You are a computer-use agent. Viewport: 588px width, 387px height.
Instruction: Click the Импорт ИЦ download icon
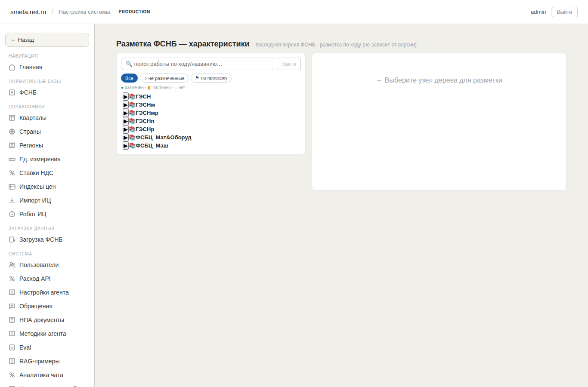click(x=12, y=200)
